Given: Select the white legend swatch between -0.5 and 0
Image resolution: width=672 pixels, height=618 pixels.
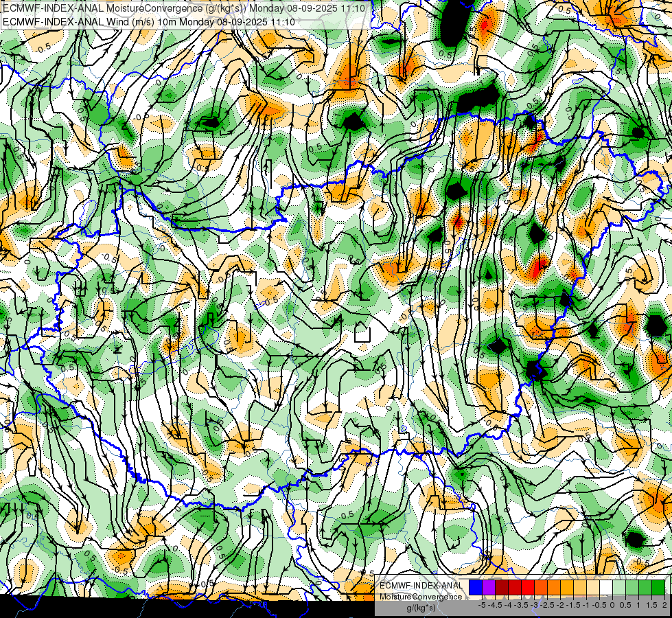Looking at the screenshot, I should pyautogui.click(x=606, y=588).
